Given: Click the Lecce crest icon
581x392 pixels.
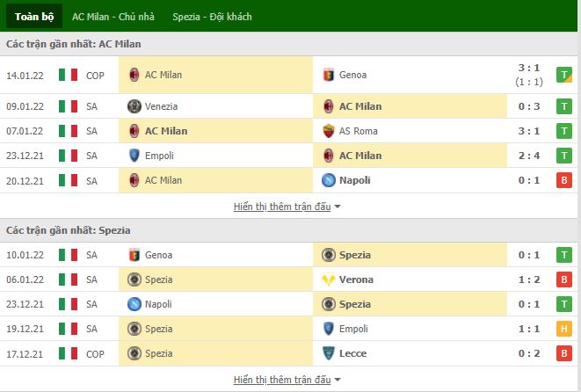Looking at the screenshot, I should [x=328, y=353].
